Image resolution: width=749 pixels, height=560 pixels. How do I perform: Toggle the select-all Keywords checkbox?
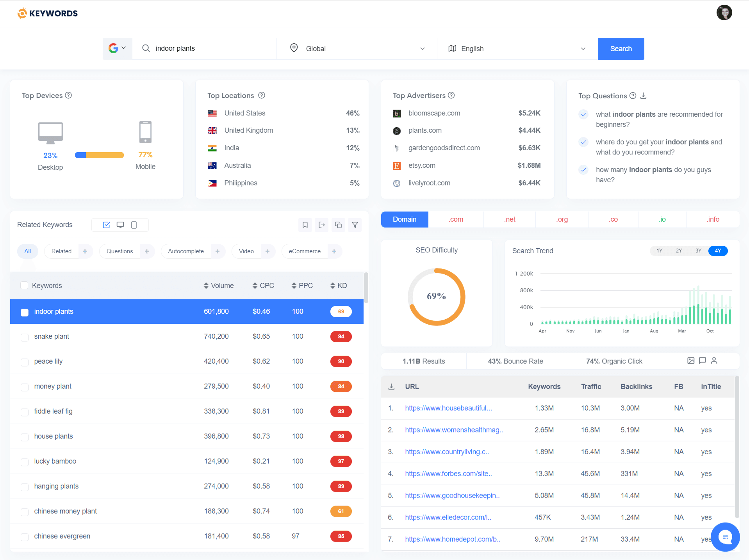[24, 285]
